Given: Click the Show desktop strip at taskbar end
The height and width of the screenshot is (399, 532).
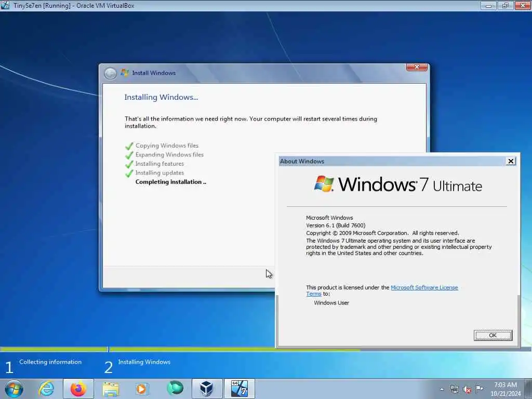Looking at the screenshot, I should coord(528,389).
